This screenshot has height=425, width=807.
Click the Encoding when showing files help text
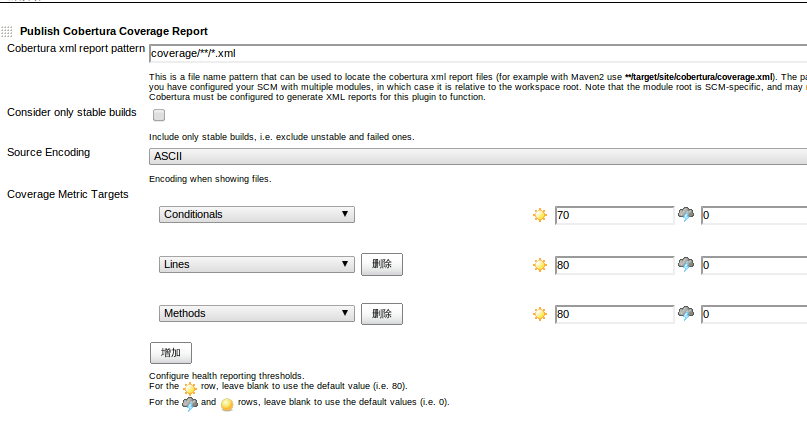click(210, 179)
